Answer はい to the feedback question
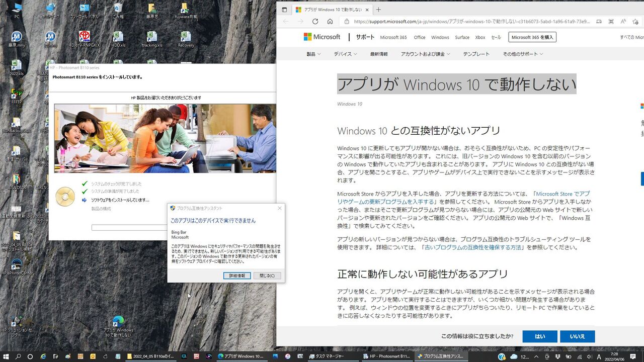Image resolution: width=644 pixels, height=362 pixels. 540,336
